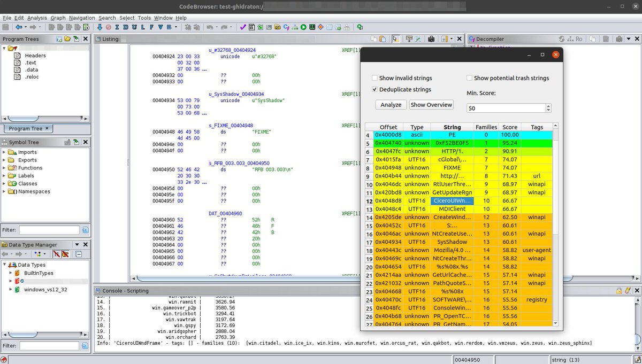Navigate forward with the right arrow icon
Viewport: 642px width, 364px height.
tap(33, 27)
